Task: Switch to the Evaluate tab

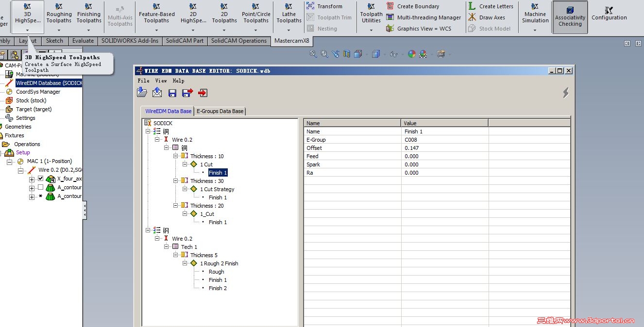Action: click(x=83, y=41)
